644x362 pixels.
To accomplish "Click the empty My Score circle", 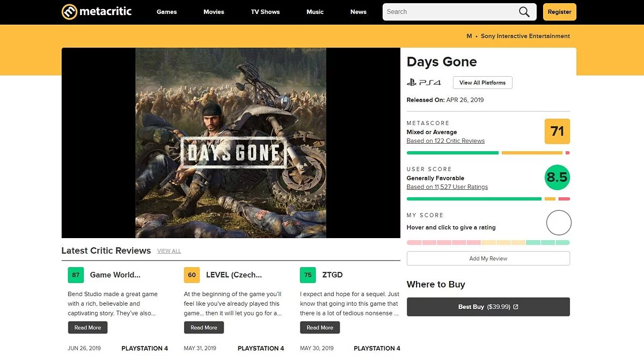I will click(558, 223).
